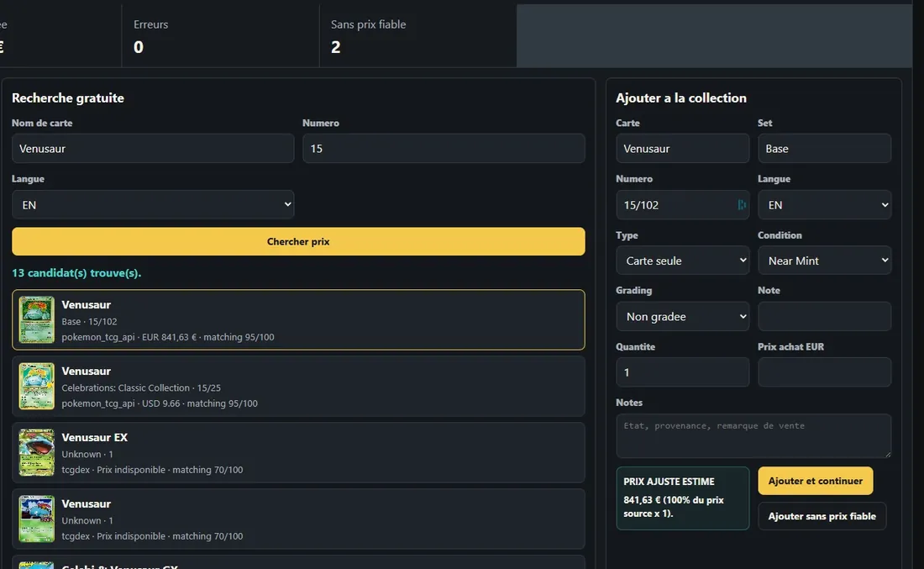Click the autofill icon in Numero 15/102 field
The image size is (924, 569).
[742, 204]
